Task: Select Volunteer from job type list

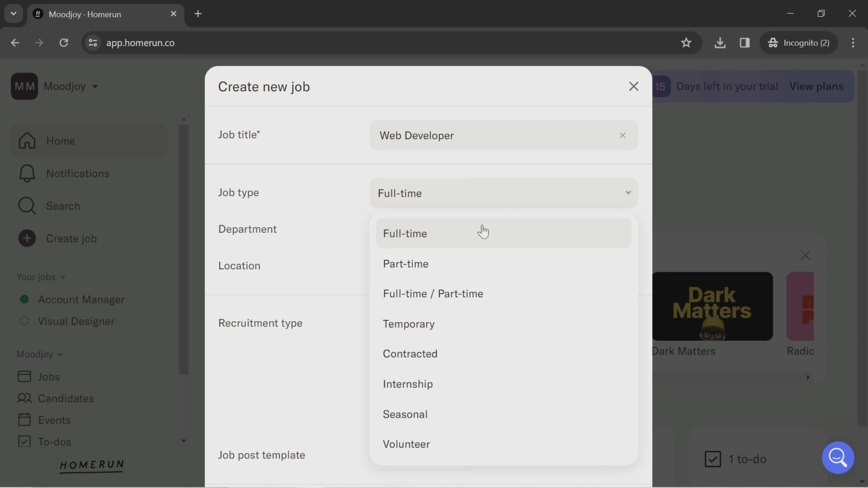Action: [x=406, y=444]
